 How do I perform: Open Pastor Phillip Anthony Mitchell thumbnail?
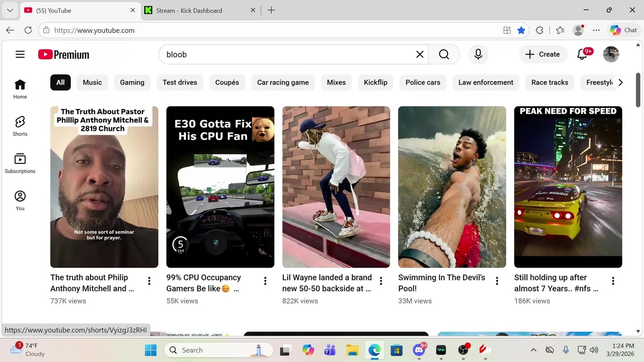click(104, 187)
